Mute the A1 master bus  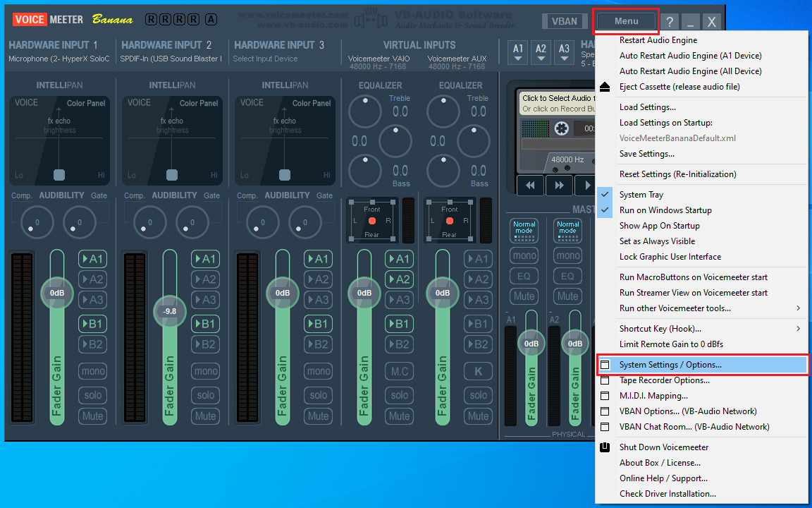pyautogui.click(x=524, y=296)
